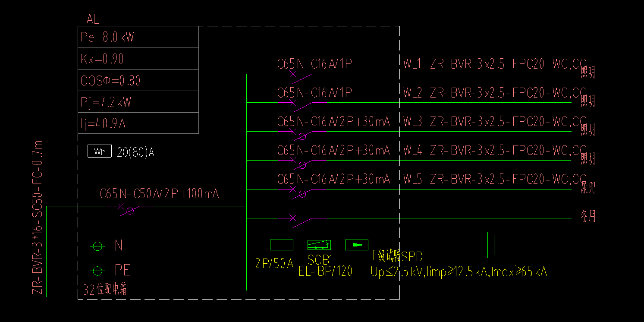Select the spare 备用 circuit breaker symbol
This screenshot has width=644, height=322.
point(302,221)
